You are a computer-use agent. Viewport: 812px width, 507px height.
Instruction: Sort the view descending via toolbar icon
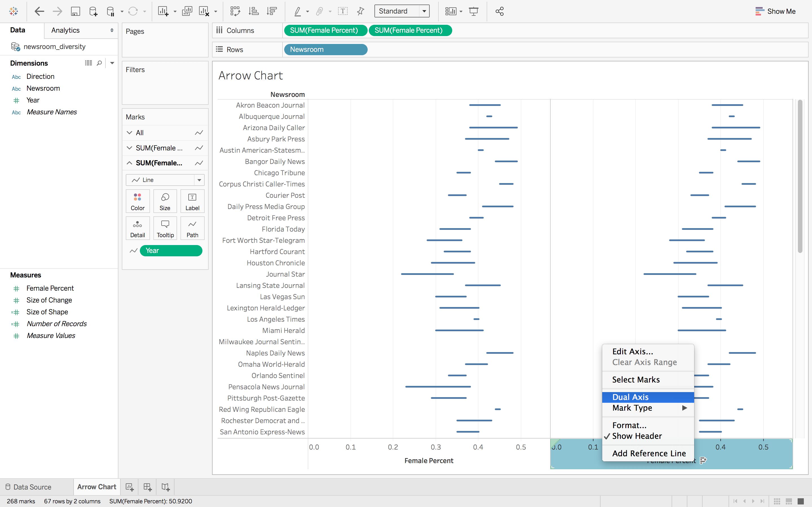(271, 11)
